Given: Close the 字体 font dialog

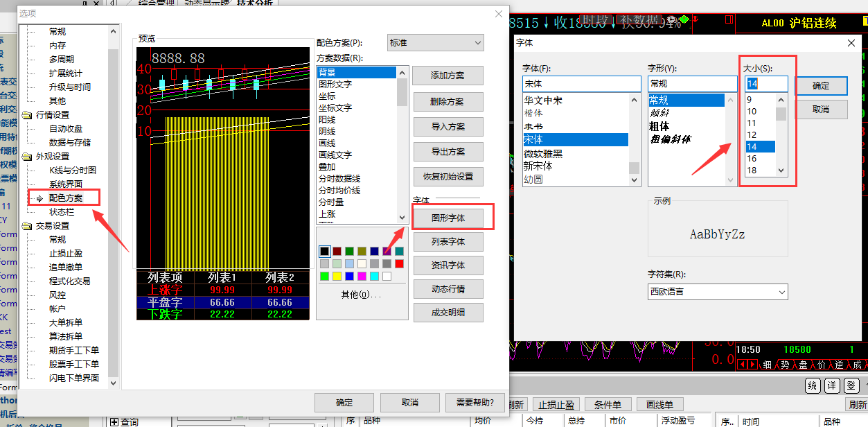Looking at the screenshot, I should tap(851, 43).
